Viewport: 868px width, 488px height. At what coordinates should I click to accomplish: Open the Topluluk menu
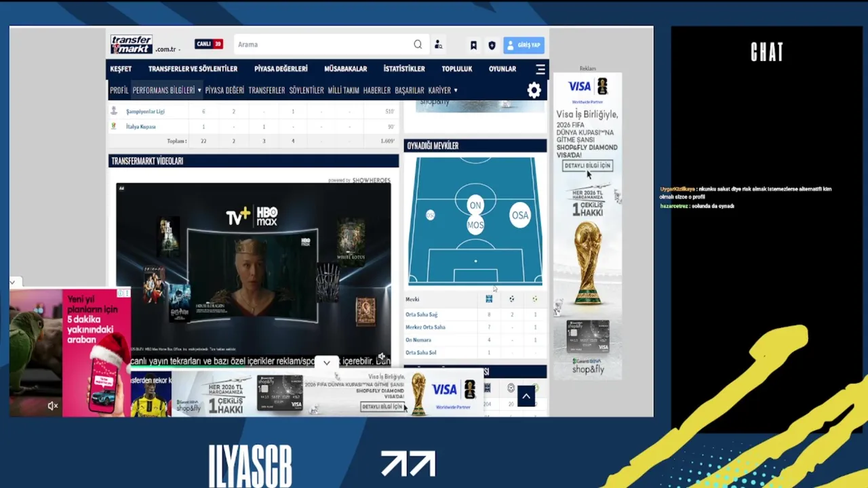tap(457, 69)
